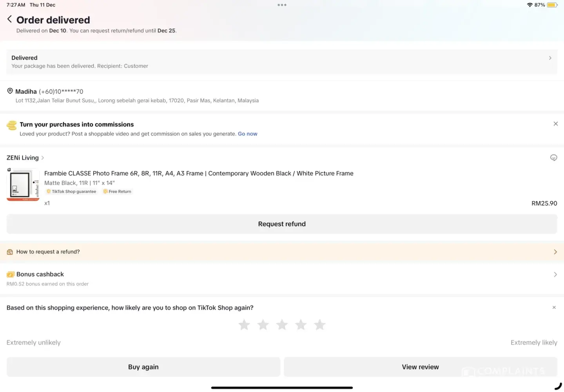Viewport: 564px width, 392px height.
Task: Tap the TikTok Shop guarantee badge
Action: point(71,192)
